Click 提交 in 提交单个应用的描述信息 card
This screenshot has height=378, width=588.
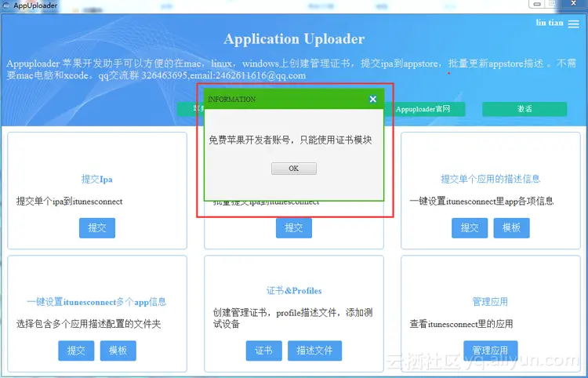[470, 227]
